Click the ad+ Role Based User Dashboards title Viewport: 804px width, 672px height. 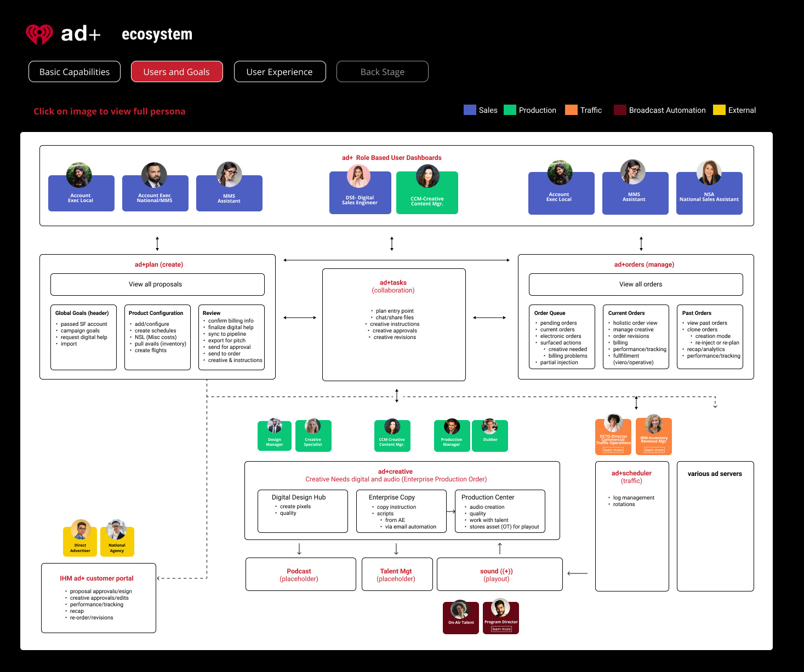(392, 158)
